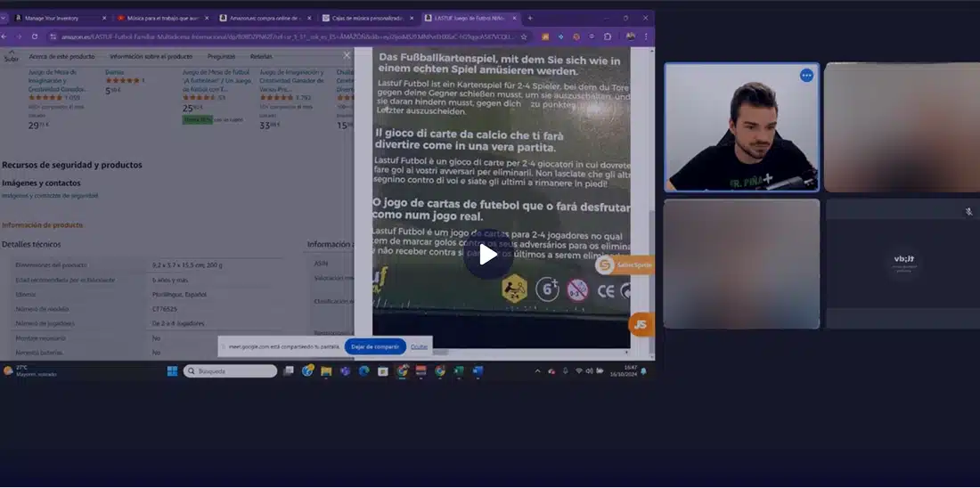
Task: Switch to the Cajas de música personalizadas tab
Action: pyautogui.click(x=367, y=18)
